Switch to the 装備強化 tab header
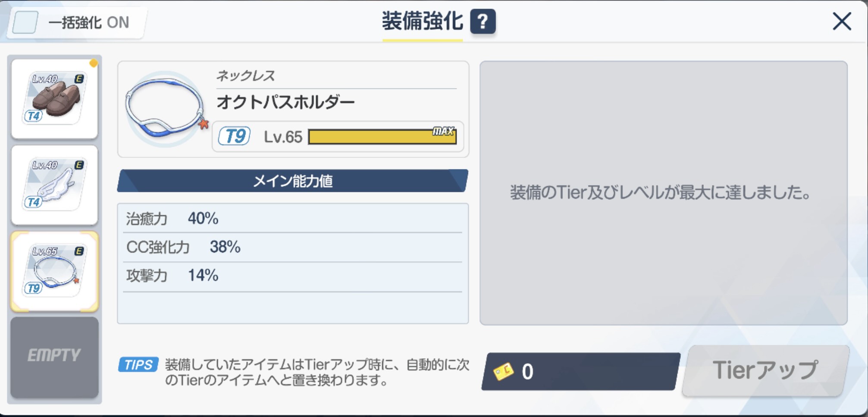The image size is (868, 417). pos(423,21)
